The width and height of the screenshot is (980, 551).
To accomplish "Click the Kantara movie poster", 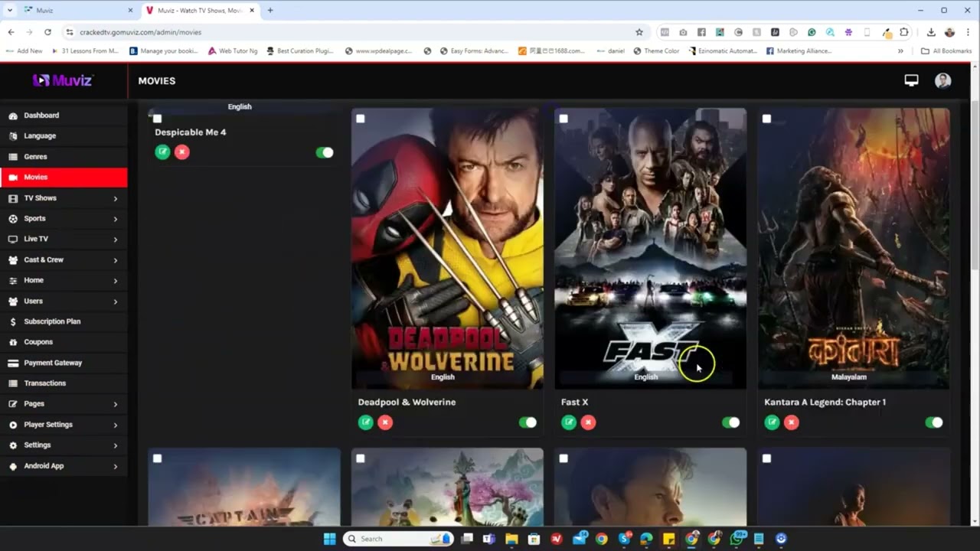I will coord(854,249).
